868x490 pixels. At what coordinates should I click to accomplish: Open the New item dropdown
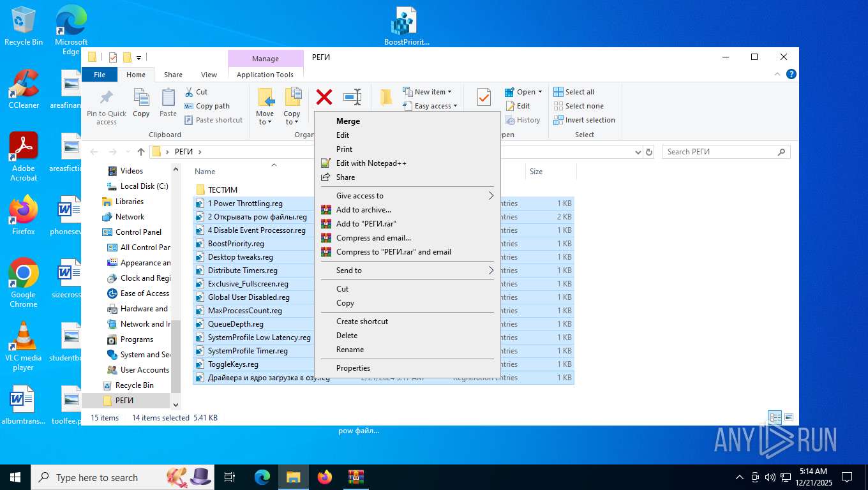(x=427, y=92)
